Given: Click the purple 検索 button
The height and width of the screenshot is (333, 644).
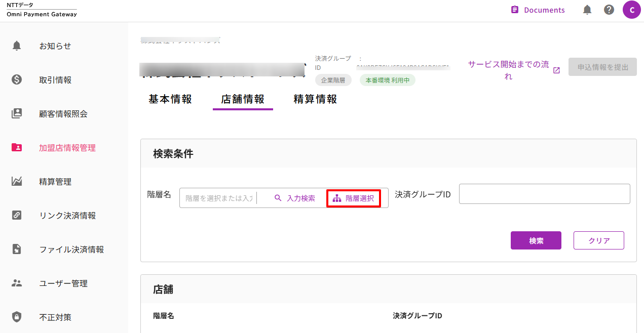Looking at the screenshot, I should 536,240.
